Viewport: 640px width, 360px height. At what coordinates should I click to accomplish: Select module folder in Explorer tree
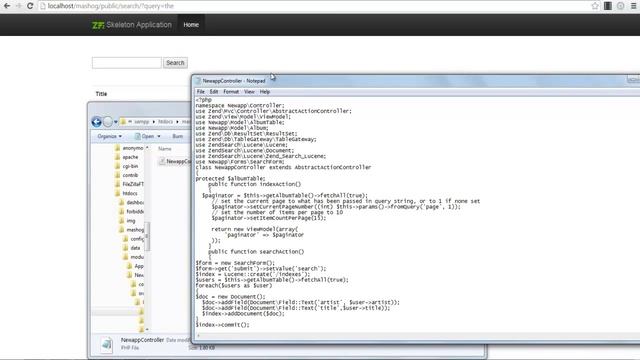[x=133, y=257]
